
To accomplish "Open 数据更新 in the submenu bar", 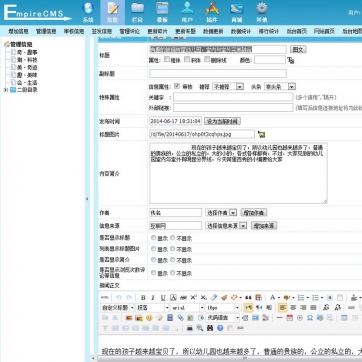I will (x=213, y=31).
